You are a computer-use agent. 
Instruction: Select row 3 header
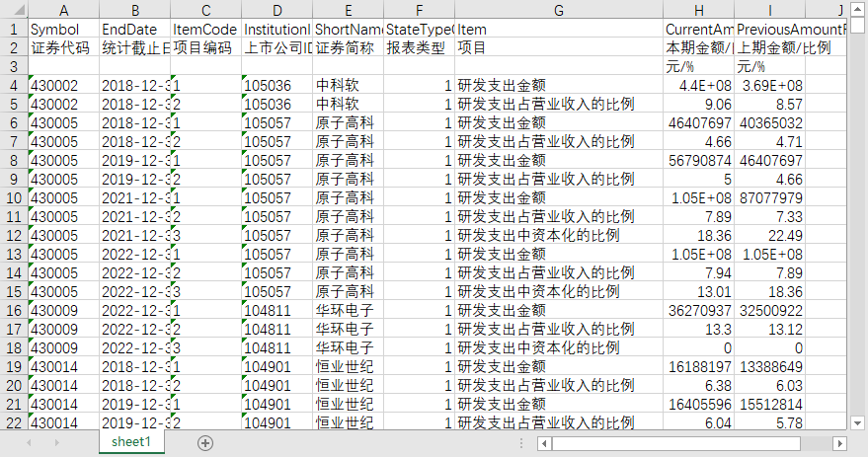(x=15, y=66)
